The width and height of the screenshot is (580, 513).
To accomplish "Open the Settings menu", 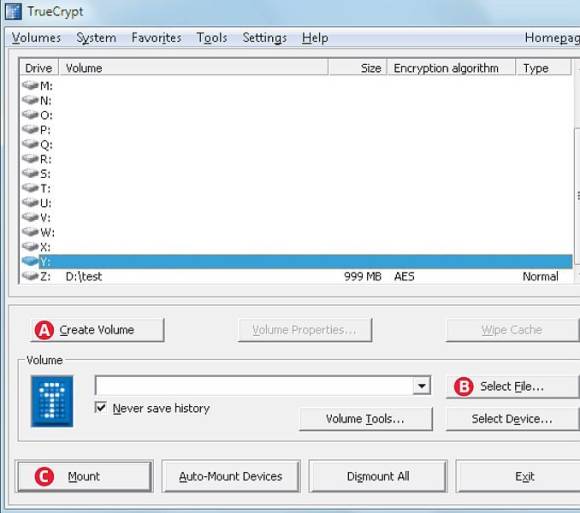I will [264, 38].
